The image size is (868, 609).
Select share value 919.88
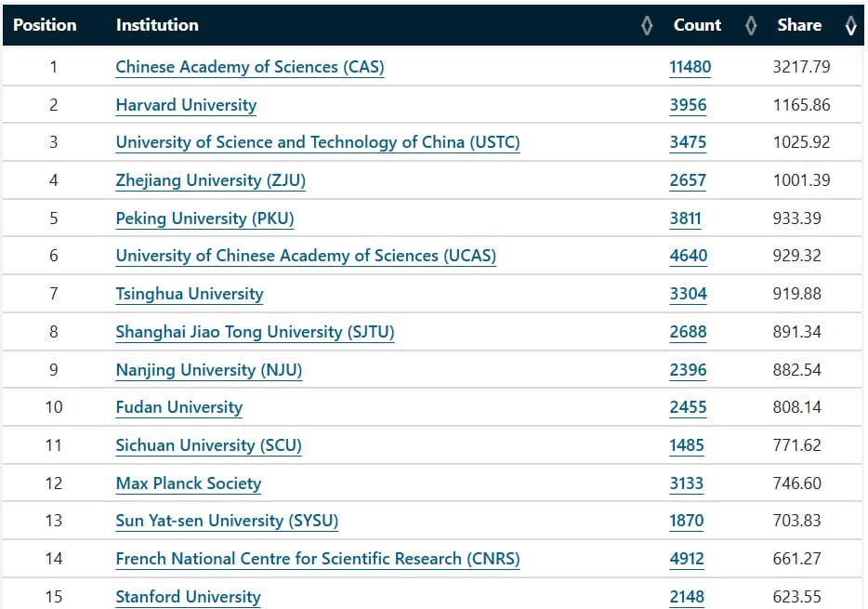[x=797, y=294]
